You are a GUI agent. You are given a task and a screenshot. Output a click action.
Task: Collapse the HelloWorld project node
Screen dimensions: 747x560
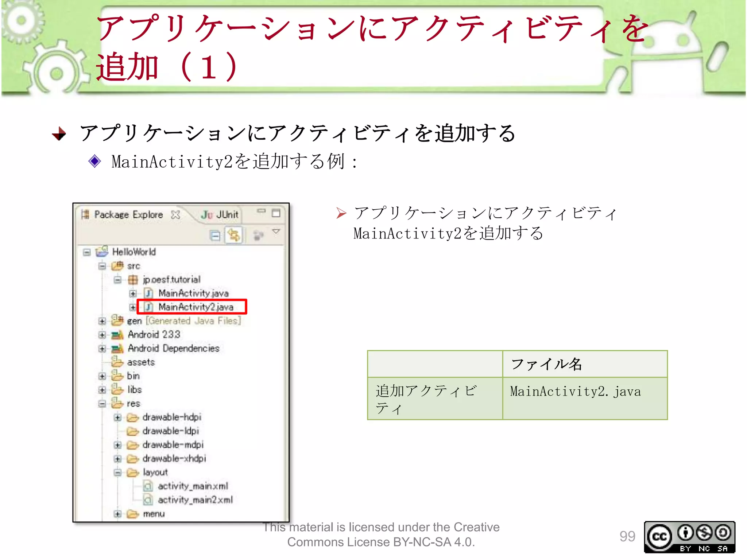coord(87,252)
